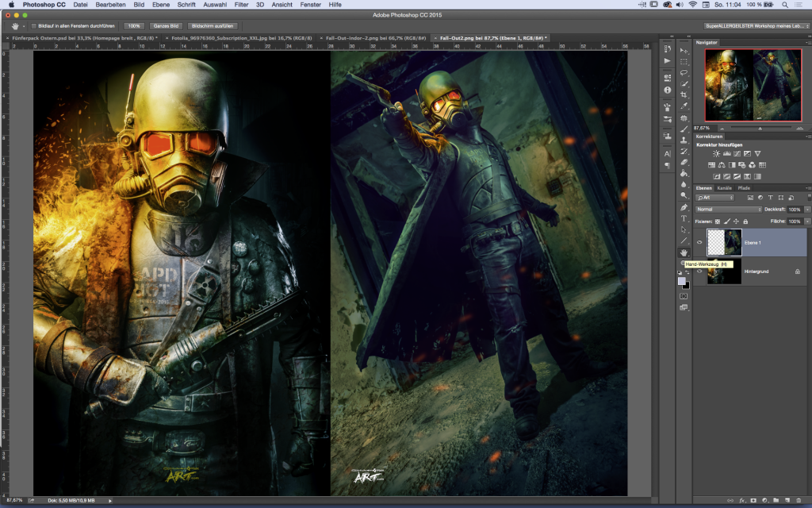Select the Crop tool
812x508 pixels.
click(x=684, y=95)
